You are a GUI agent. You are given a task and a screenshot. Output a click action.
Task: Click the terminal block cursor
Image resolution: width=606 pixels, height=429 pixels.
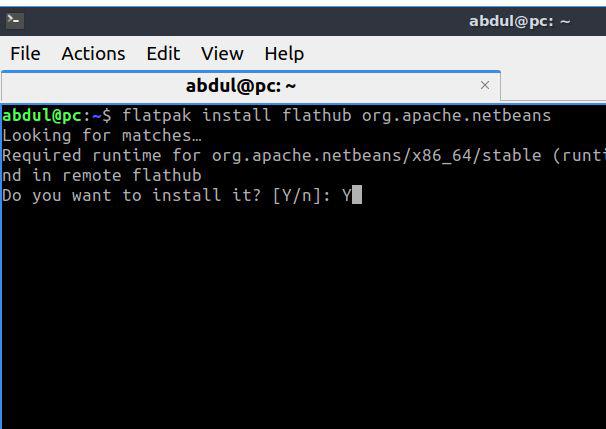tap(357, 194)
